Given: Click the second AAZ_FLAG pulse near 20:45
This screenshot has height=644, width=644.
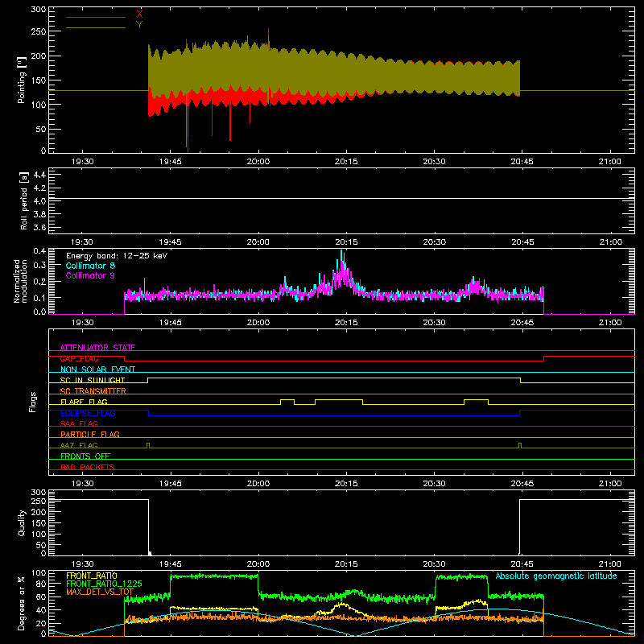Looking at the screenshot, I should [x=520, y=446].
